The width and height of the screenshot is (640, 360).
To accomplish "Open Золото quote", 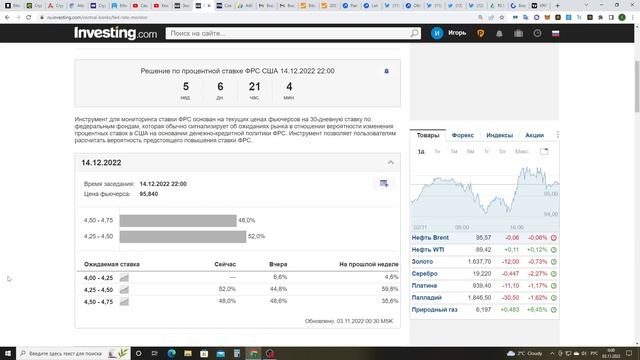I will (422, 262).
